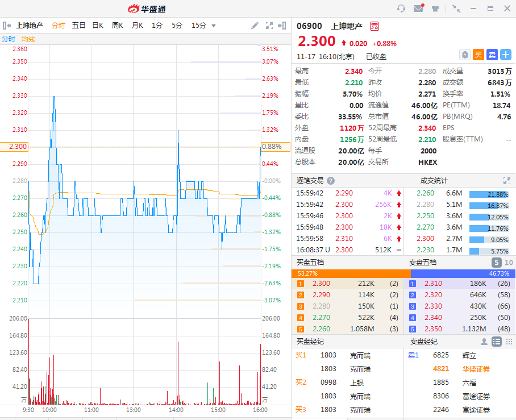Click the 16:08:37 U trade row

pyautogui.click(x=348, y=250)
